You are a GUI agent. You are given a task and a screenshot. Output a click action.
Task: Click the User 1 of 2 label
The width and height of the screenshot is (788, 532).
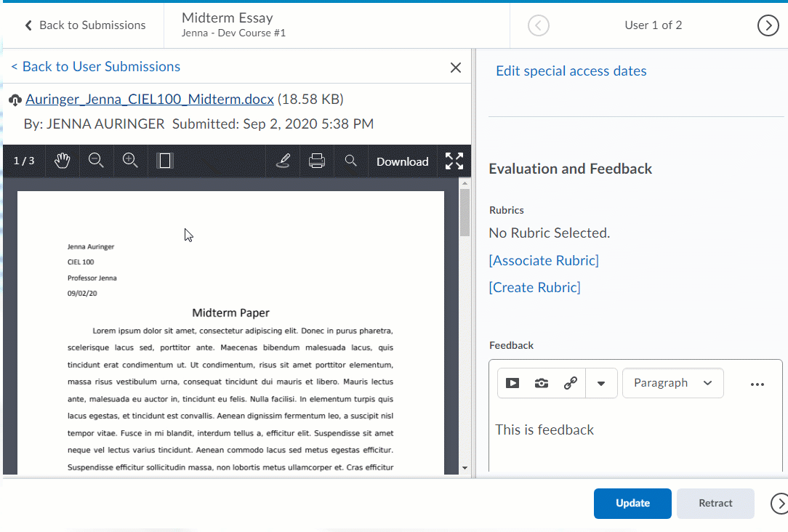tap(654, 25)
